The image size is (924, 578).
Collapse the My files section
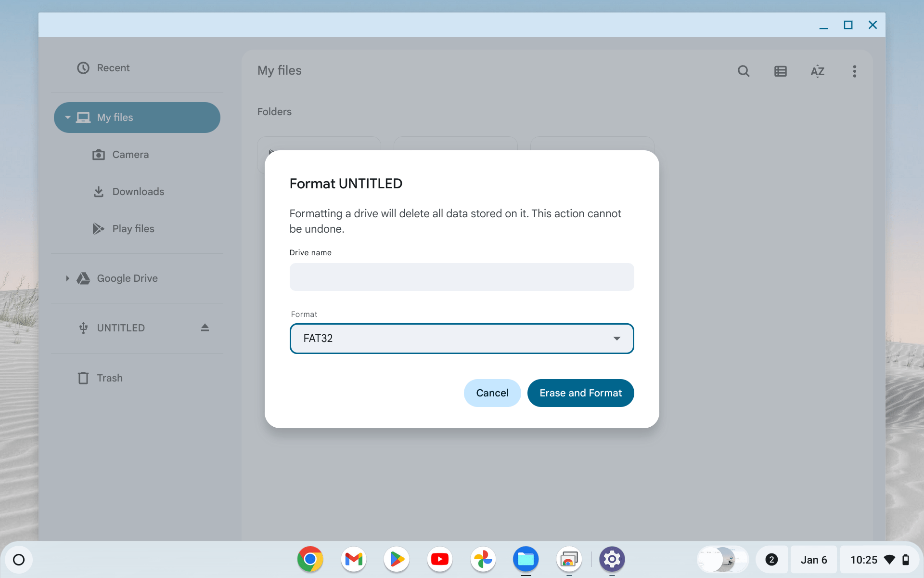67,117
